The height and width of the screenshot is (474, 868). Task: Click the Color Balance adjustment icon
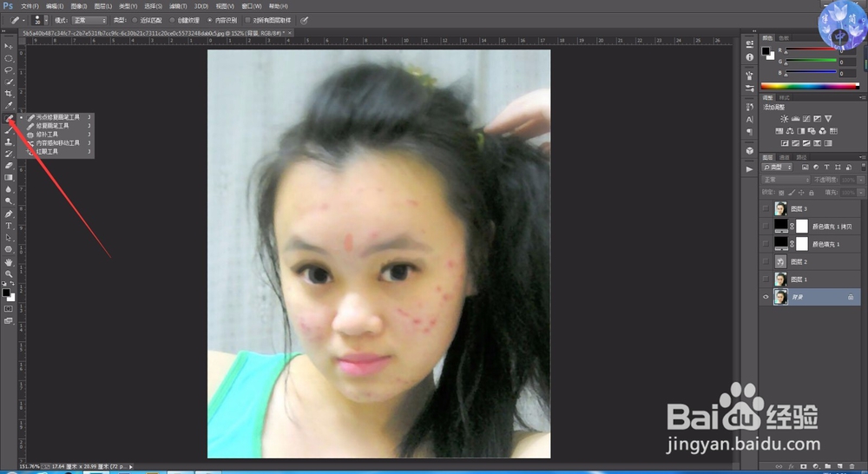click(790, 131)
